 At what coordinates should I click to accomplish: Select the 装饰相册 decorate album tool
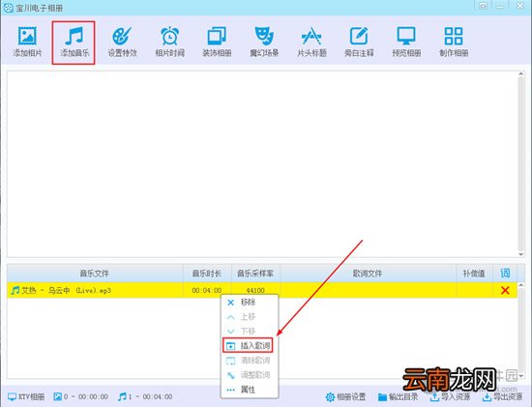tap(217, 43)
